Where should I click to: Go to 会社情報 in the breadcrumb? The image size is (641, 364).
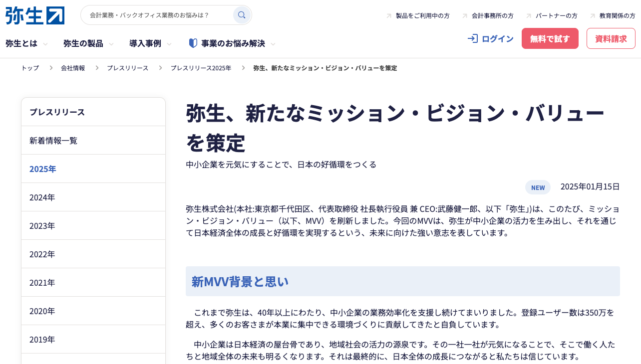[73, 68]
